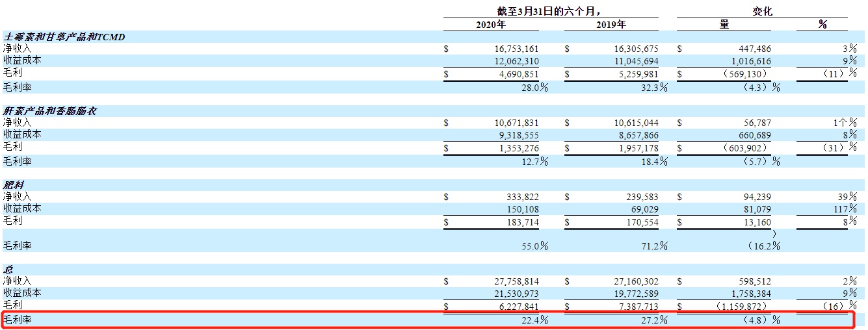
Task: Select total cost 19,772,589
Action: coord(635,293)
